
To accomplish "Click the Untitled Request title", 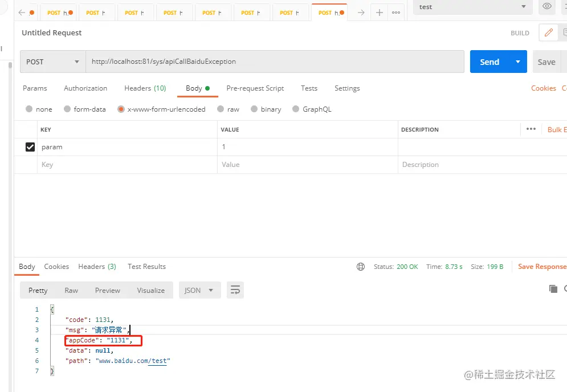I will tap(52, 32).
